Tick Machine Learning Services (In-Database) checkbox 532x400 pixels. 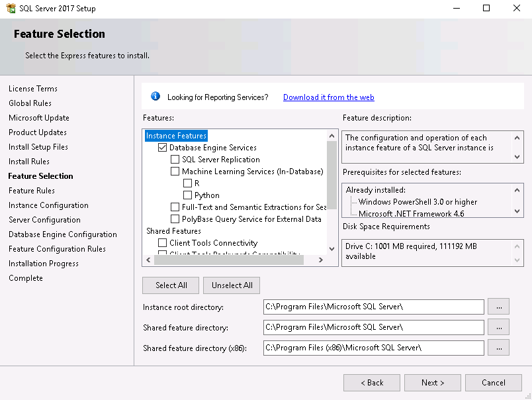tap(175, 171)
